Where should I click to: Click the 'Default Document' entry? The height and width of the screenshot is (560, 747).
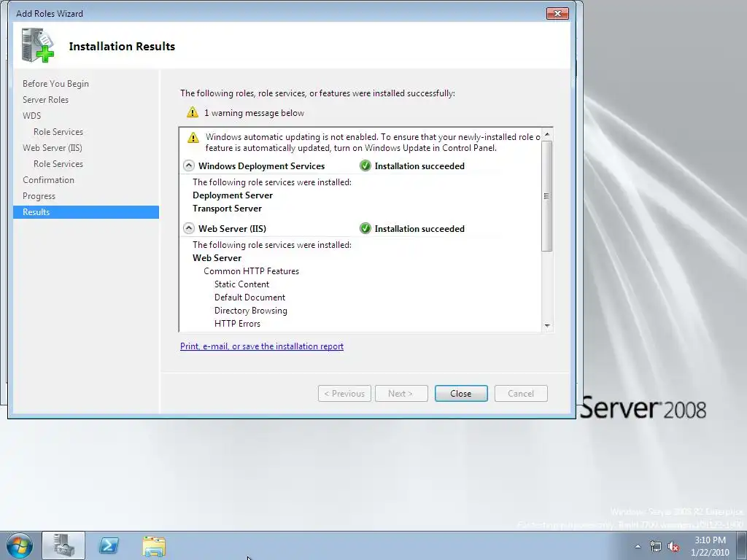coord(249,297)
